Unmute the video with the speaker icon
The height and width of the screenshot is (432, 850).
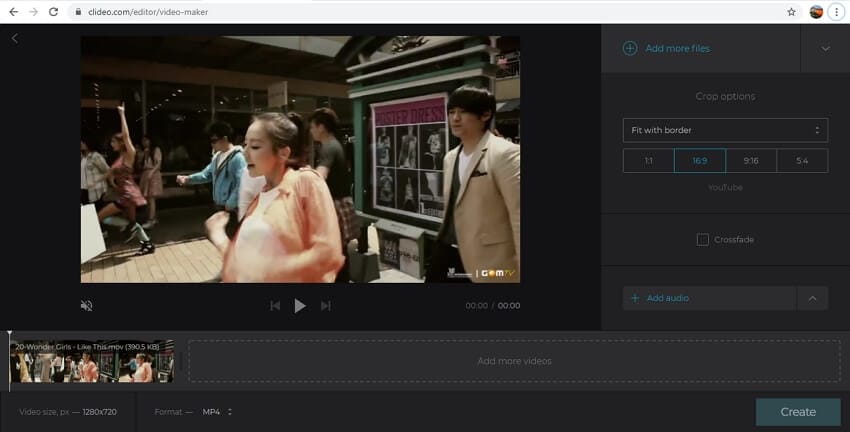(86, 306)
